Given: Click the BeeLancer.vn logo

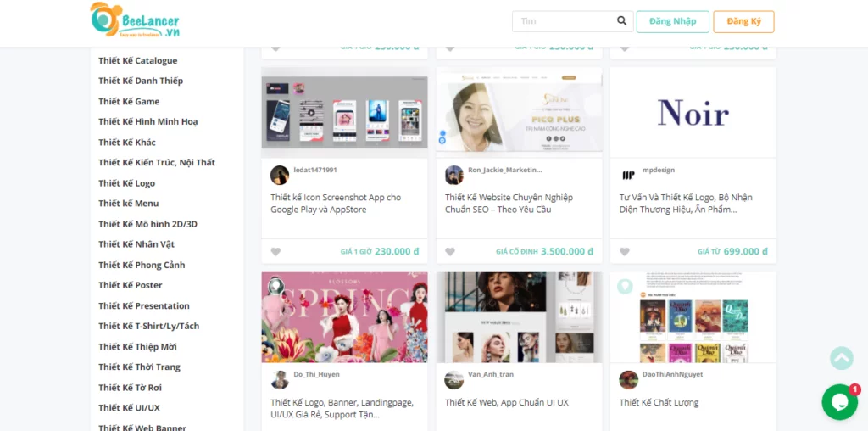Looking at the screenshot, I should click(x=135, y=20).
